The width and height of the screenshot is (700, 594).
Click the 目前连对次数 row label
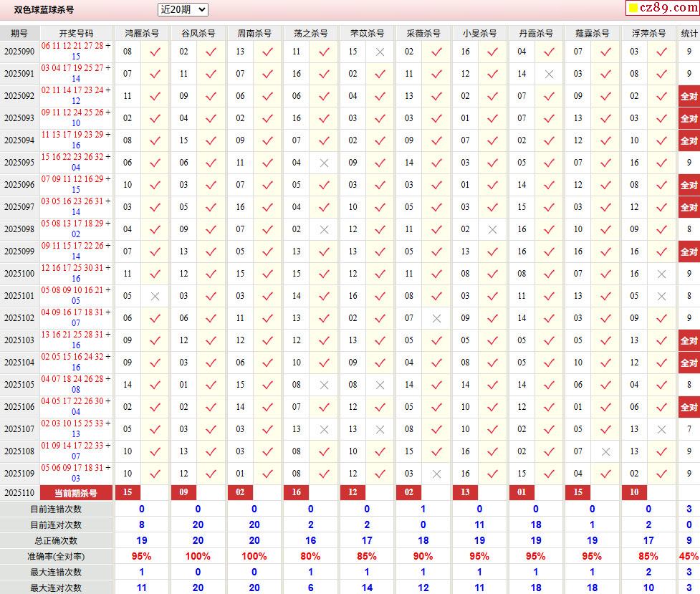(x=56, y=524)
